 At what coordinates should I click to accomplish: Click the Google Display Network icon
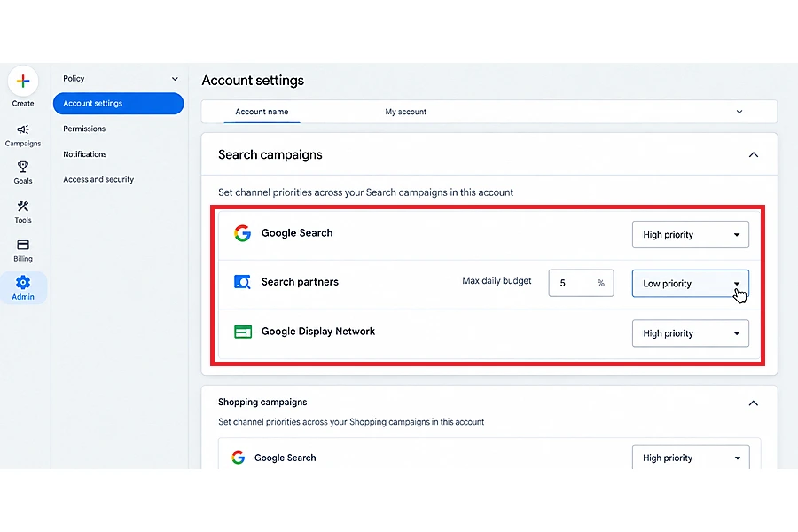tap(243, 332)
